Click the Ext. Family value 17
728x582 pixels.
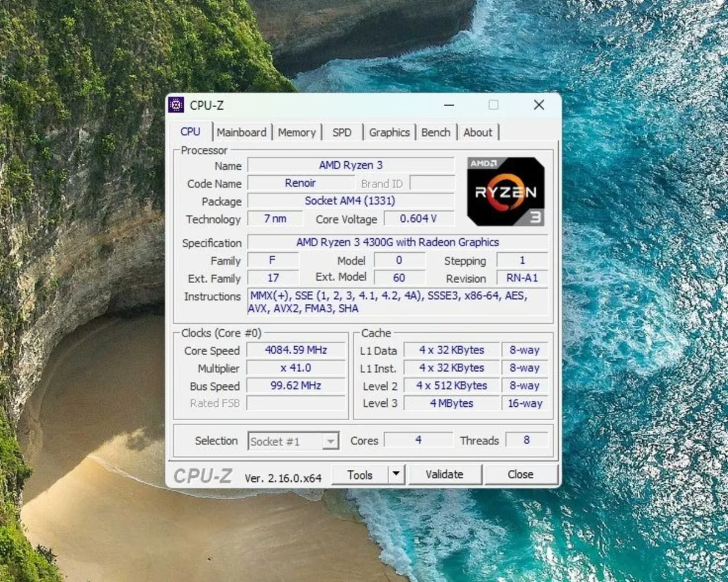272,278
